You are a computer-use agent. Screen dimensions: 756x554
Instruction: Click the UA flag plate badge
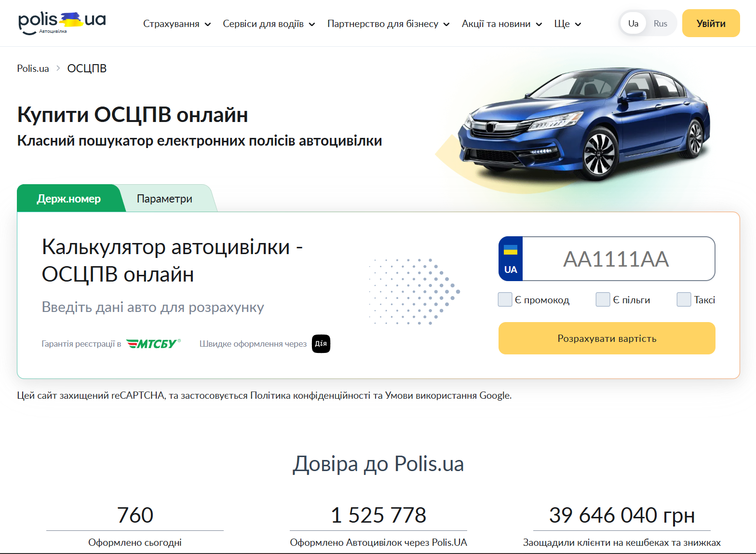511,259
